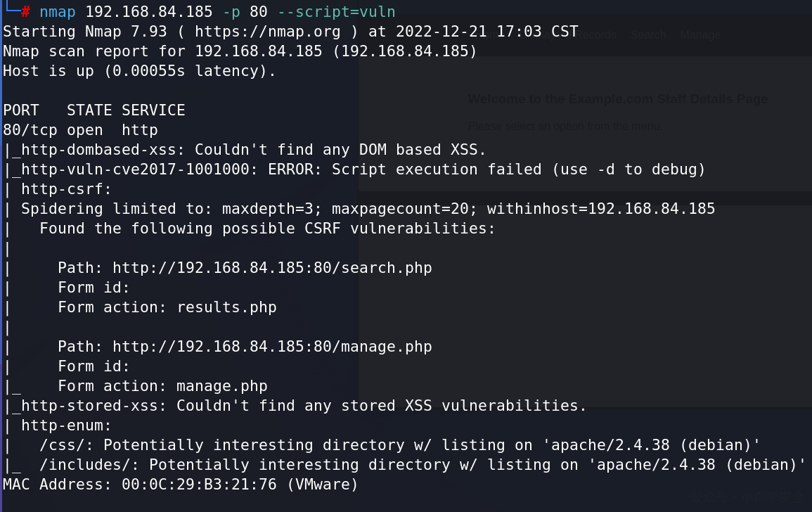
Task: Click the MAC Address 00:0C:29:B3:21:76 text
Action: (181, 485)
